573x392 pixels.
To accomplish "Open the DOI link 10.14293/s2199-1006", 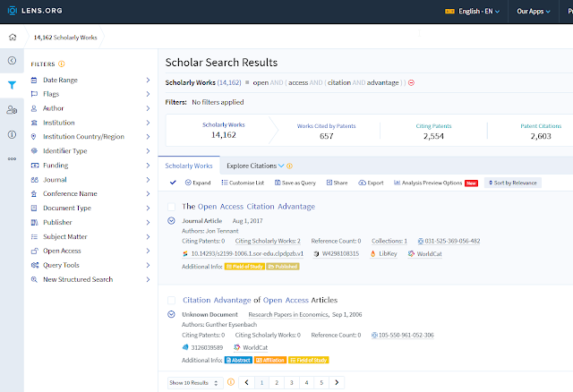I will coord(243,253).
